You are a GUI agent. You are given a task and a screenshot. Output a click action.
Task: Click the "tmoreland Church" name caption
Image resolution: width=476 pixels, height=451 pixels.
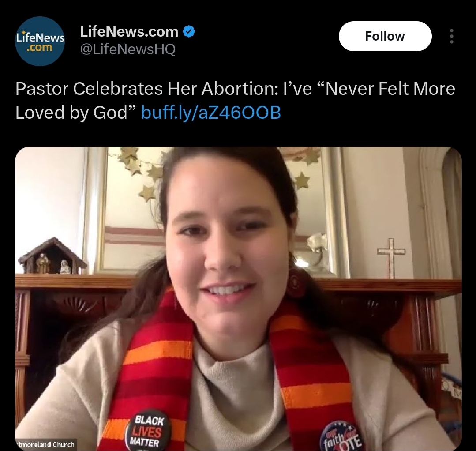tap(45, 444)
